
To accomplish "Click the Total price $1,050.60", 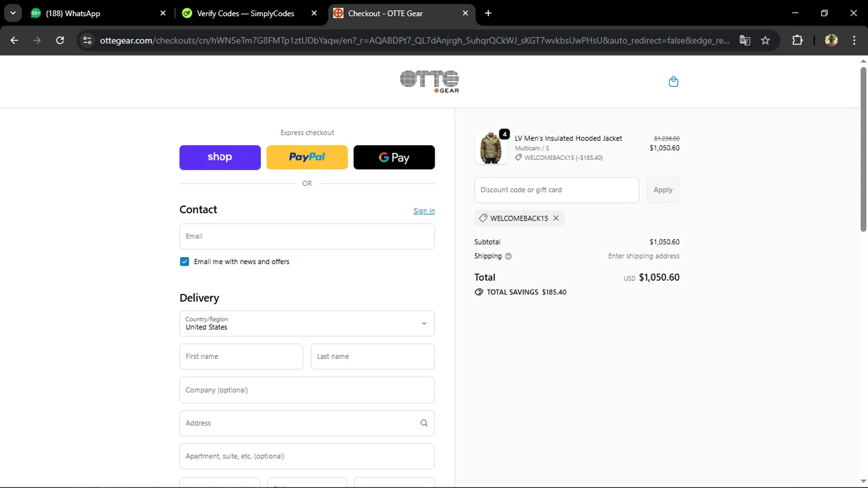I will tap(659, 277).
